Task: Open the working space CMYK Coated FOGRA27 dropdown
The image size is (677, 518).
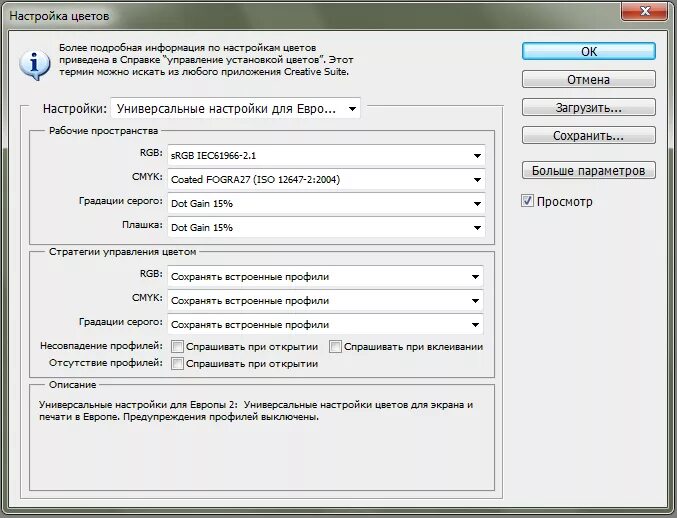Action: 326,180
